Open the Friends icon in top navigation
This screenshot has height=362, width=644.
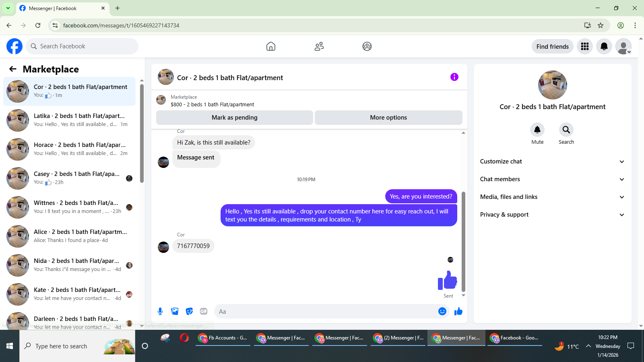tap(319, 46)
